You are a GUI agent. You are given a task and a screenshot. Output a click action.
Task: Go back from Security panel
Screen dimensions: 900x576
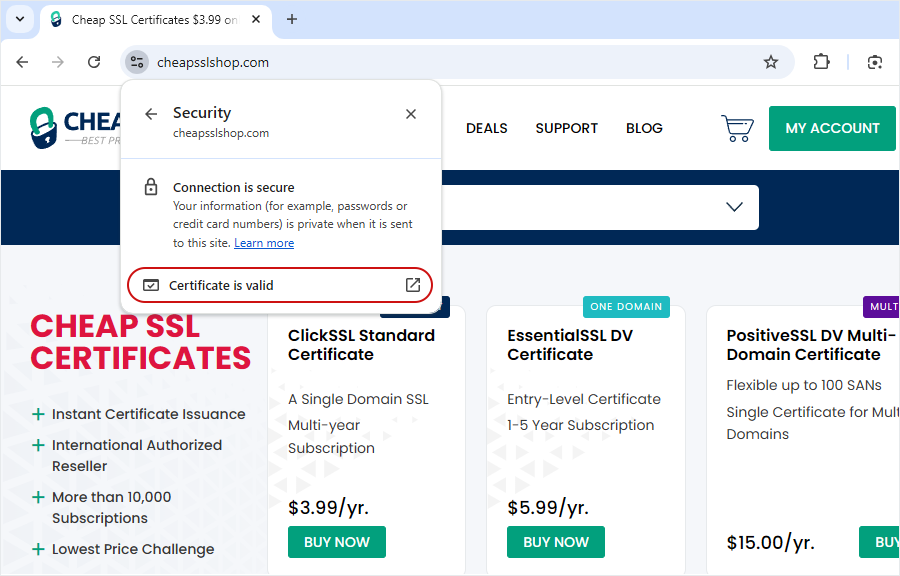point(151,114)
